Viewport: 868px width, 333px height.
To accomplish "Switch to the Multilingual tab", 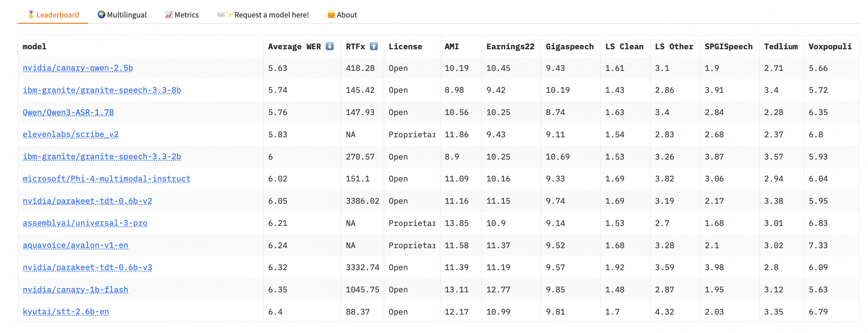I will [122, 15].
